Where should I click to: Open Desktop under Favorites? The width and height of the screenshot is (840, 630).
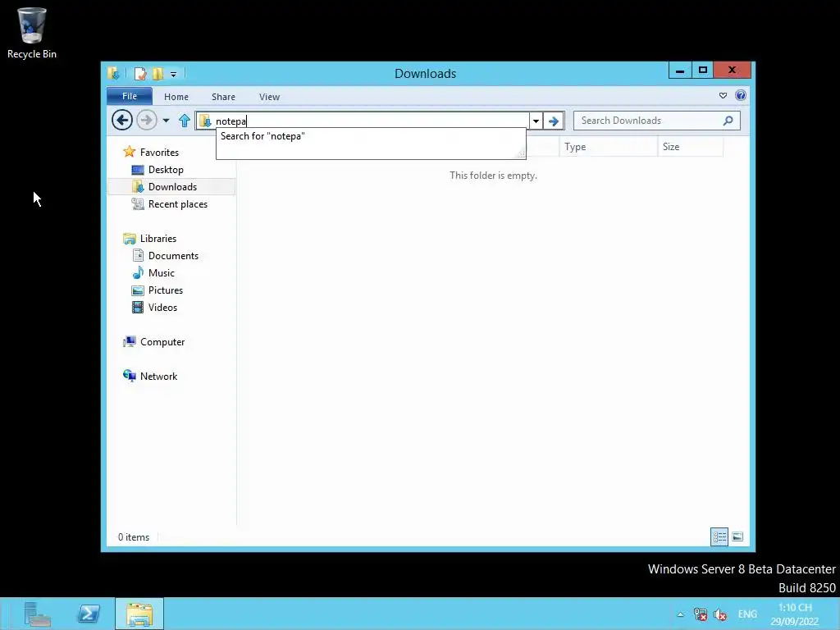[x=158, y=169]
